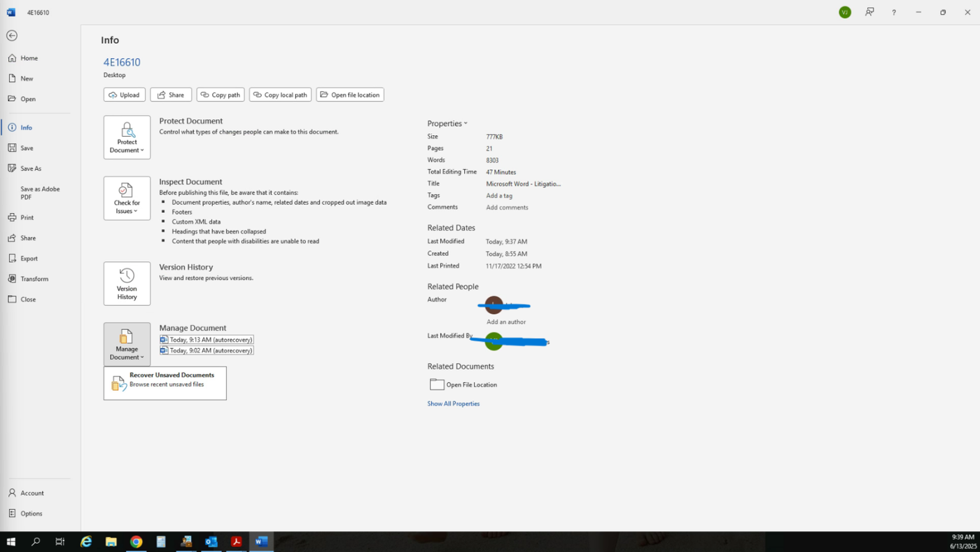Click the Open file location button
980x552 pixels.
coord(350,95)
